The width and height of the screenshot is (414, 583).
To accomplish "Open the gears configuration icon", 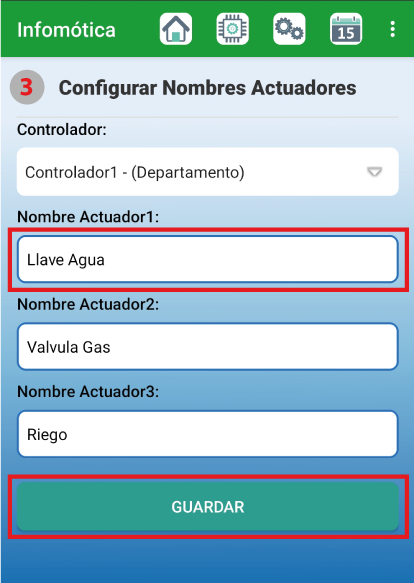I will (x=289, y=29).
